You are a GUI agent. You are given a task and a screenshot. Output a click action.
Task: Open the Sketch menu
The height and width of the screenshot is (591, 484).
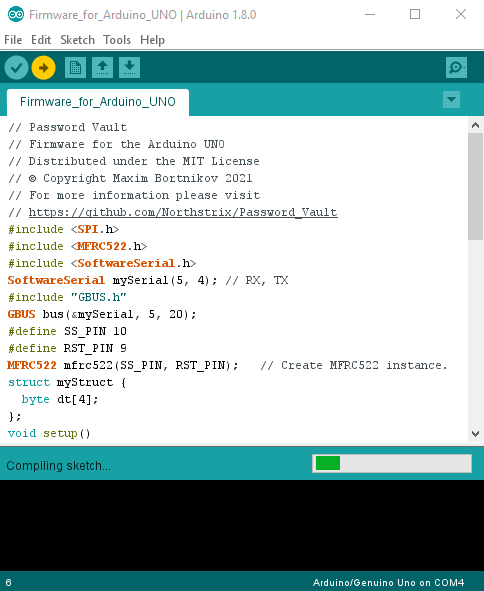pos(78,40)
